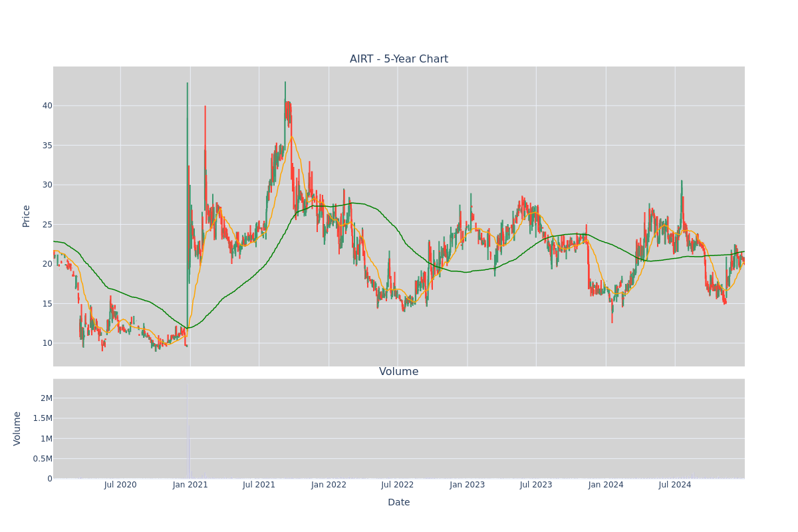Click the price tick label '15'
This screenshot has width=798, height=532.
(x=47, y=303)
